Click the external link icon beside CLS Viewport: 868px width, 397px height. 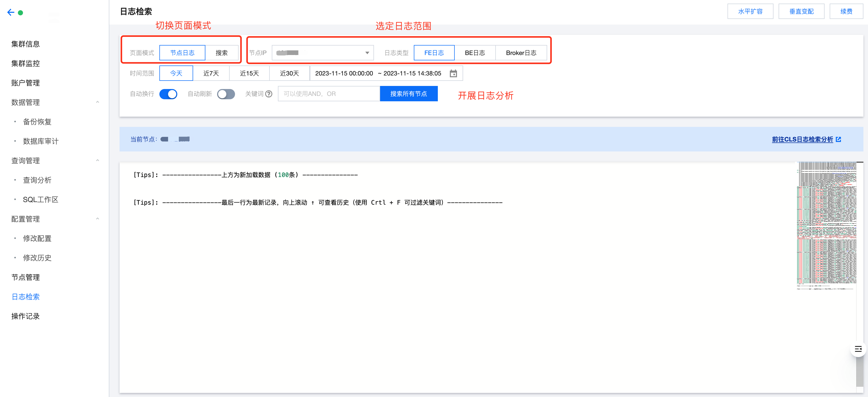pos(838,139)
